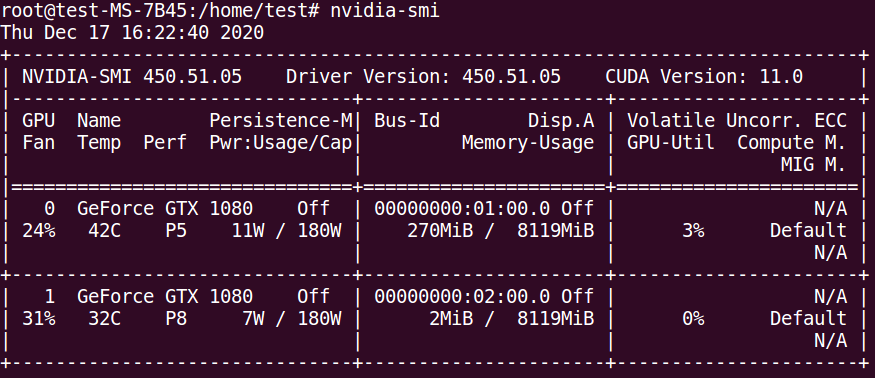
Task: Click the Persistence-M column header
Action: tap(281, 121)
